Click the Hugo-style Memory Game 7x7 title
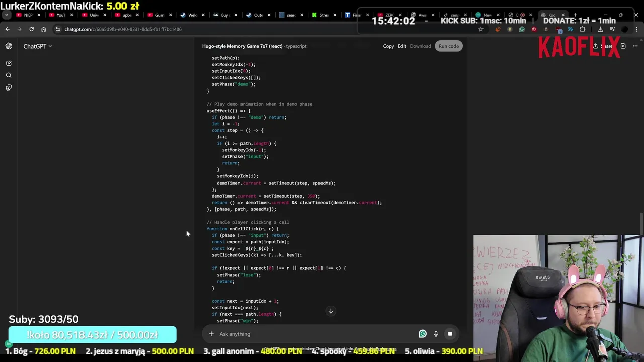The height and width of the screenshot is (362, 644). coord(242,46)
